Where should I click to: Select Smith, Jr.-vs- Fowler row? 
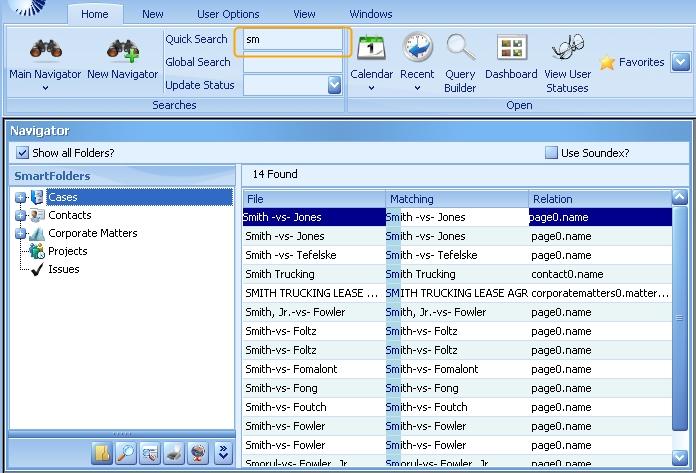[457, 312]
